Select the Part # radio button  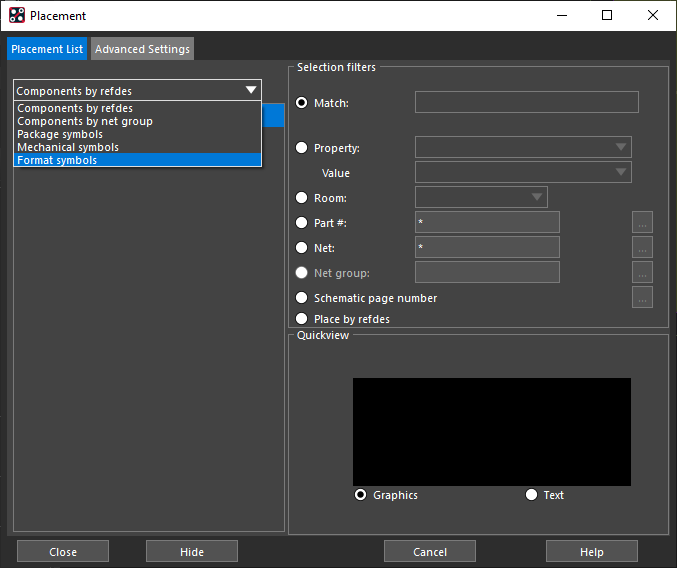(301, 223)
